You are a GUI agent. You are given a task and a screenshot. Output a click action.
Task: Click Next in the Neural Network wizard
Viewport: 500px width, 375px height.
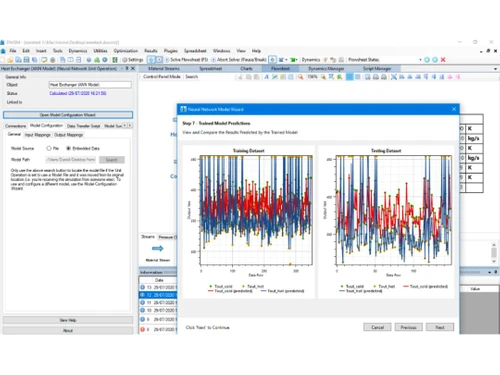(x=440, y=327)
